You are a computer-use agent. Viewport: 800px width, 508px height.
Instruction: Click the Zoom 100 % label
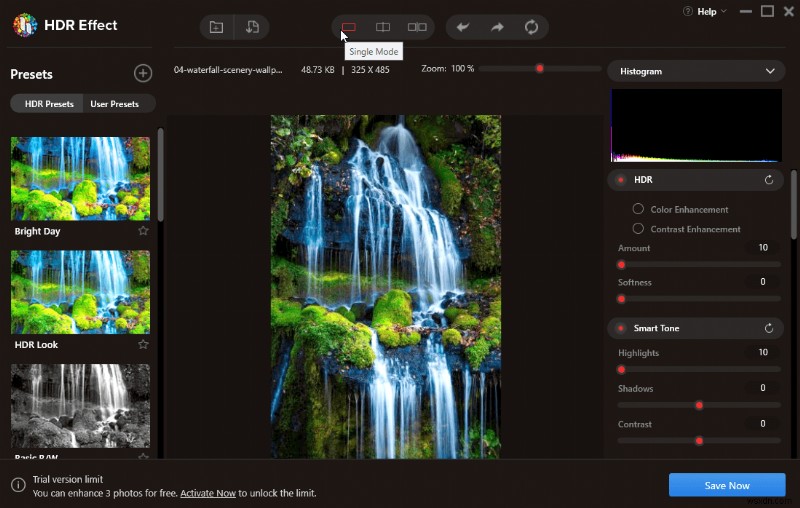coord(447,68)
